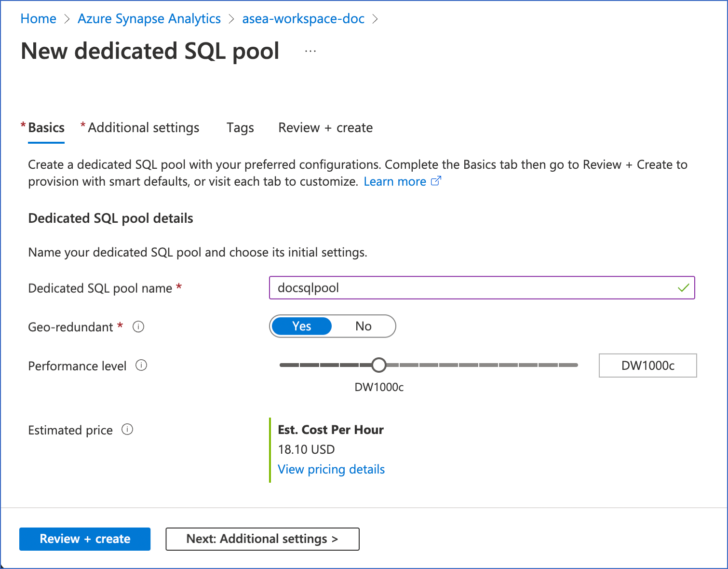Click the 18.10 USD cost text
This screenshot has width=728, height=569.
(307, 449)
